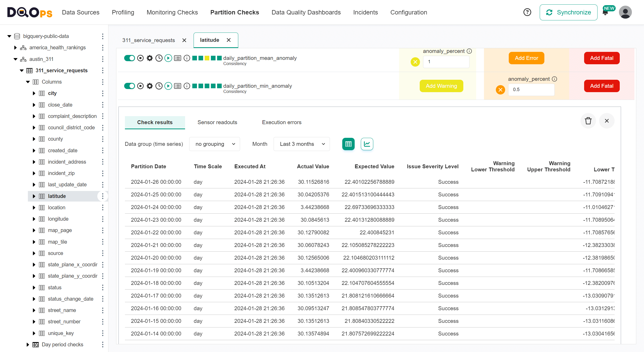This screenshot has height=352, width=644.
Task: Click the Add Warning button
Action: [x=441, y=86]
